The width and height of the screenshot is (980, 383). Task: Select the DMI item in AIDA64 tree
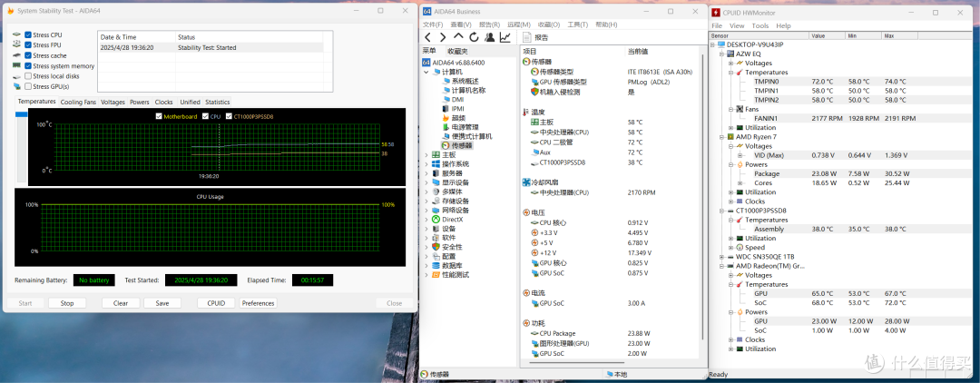pyautogui.click(x=457, y=99)
